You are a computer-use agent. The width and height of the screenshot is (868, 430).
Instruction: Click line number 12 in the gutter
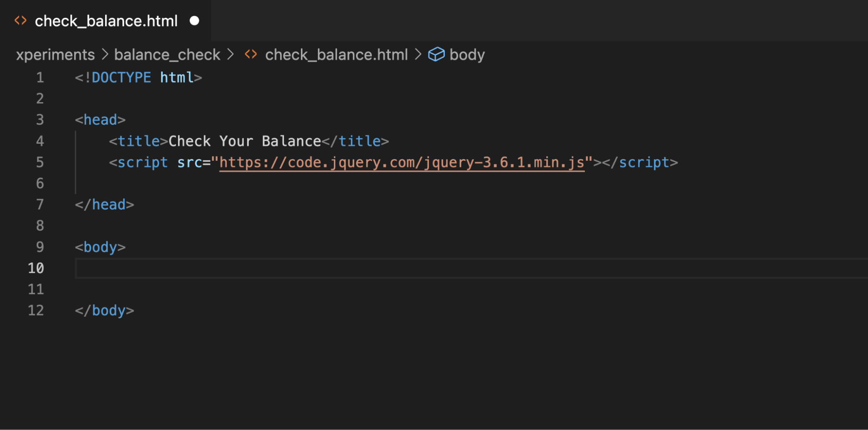pyautogui.click(x=36, y=311)
